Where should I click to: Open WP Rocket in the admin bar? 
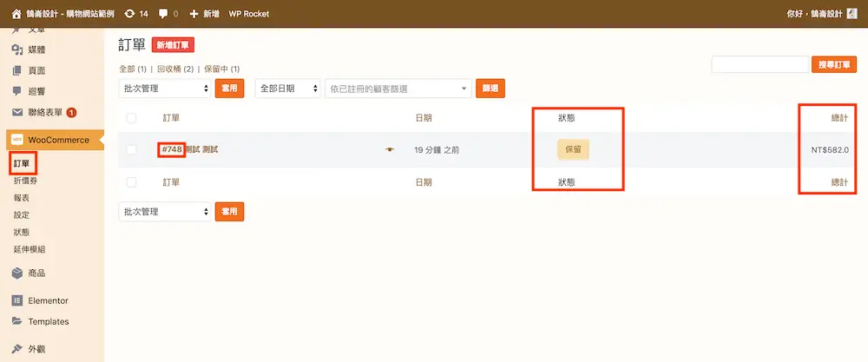pos(249,13)
